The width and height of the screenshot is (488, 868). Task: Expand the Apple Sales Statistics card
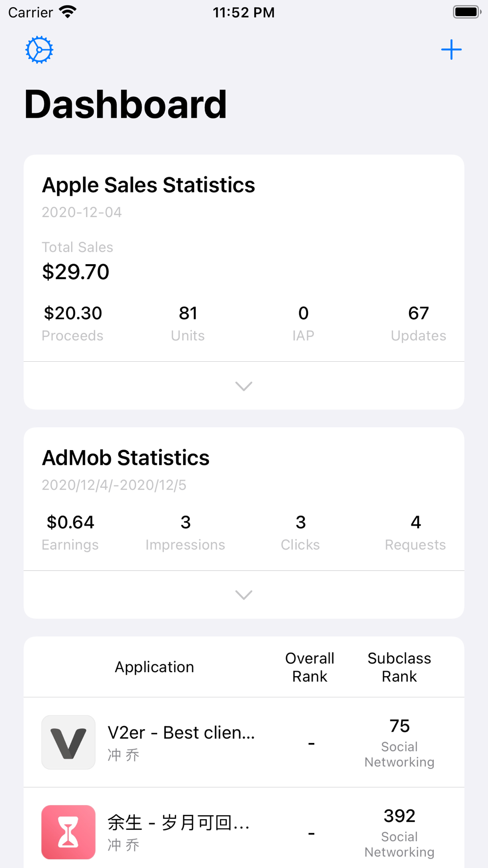244,386
